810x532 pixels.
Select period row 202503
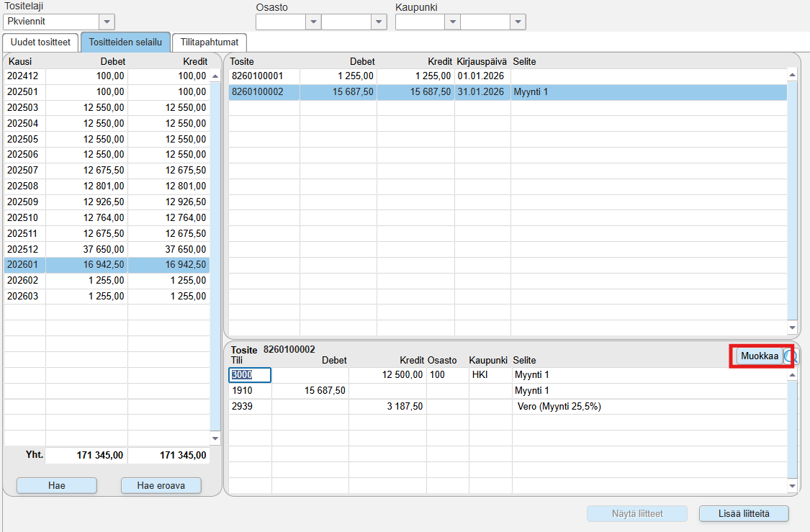(107, 107)
